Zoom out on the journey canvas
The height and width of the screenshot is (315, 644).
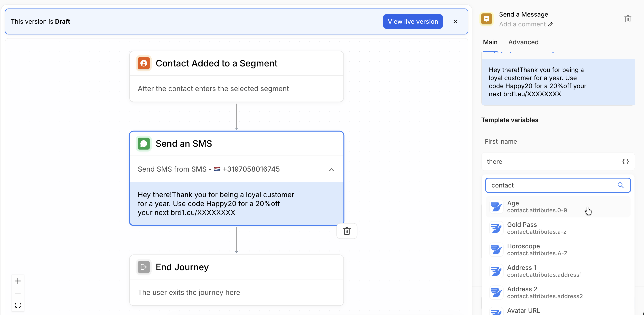click(18, 293)
